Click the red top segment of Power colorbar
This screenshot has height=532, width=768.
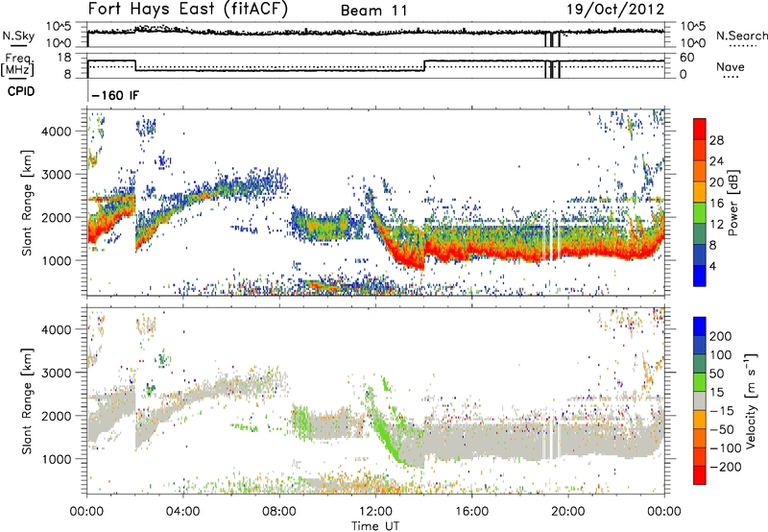(x=700, y=129)
